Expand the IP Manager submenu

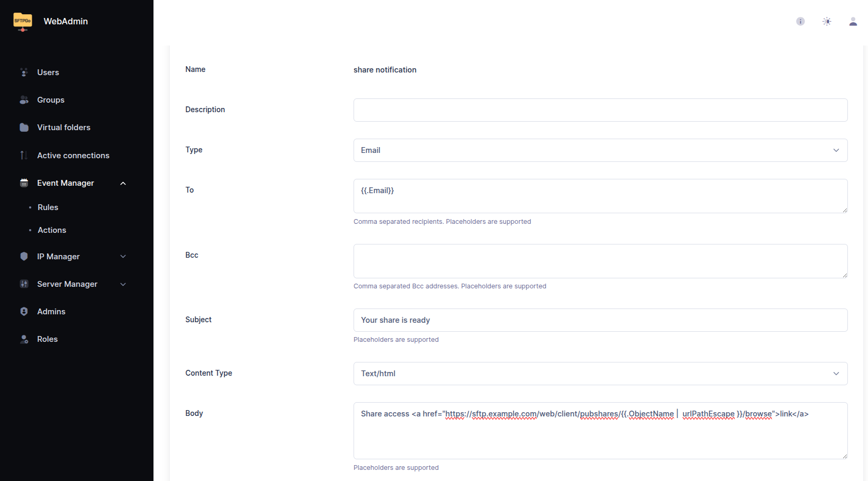click(123, 257)
